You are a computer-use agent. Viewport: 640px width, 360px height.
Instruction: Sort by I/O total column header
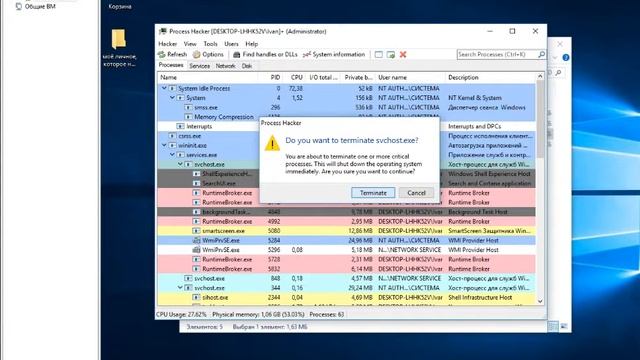(x=322, y=77)
